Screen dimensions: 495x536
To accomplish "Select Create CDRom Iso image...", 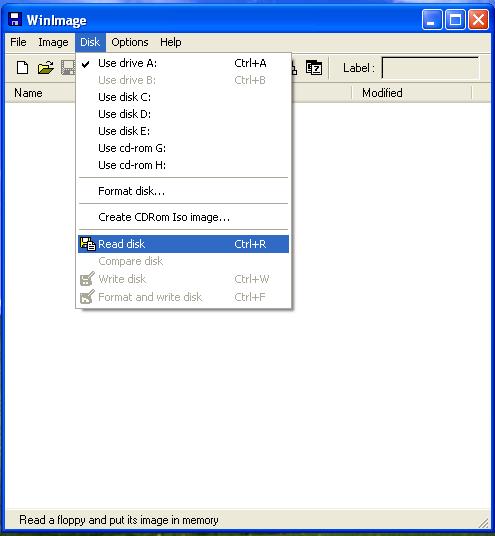I will (x=183, y=217).
